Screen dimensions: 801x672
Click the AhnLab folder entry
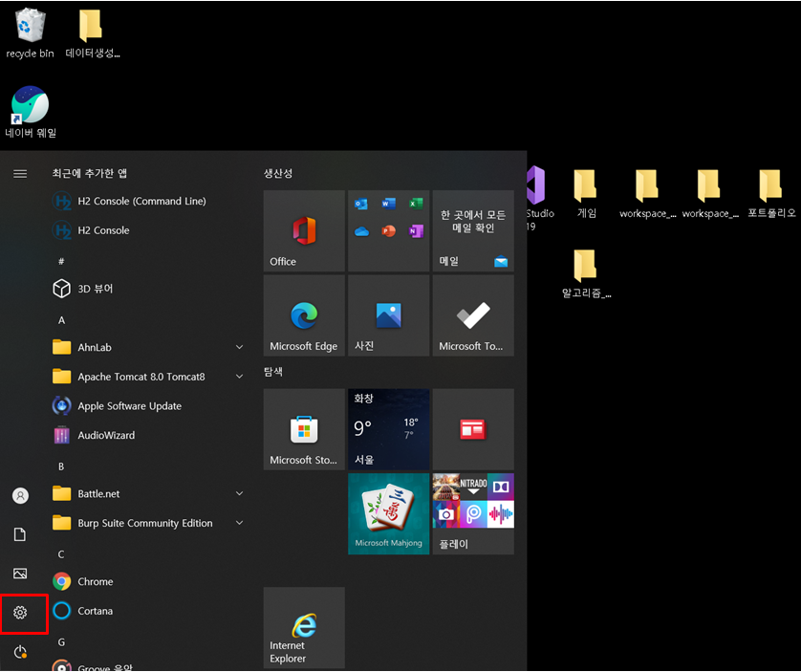[x=148, y=348]
